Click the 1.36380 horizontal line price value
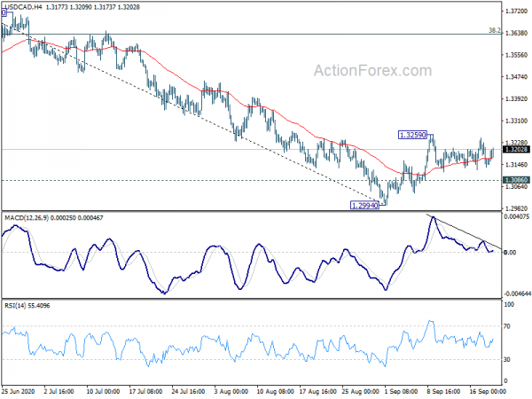532x399 pixels. 516,34
